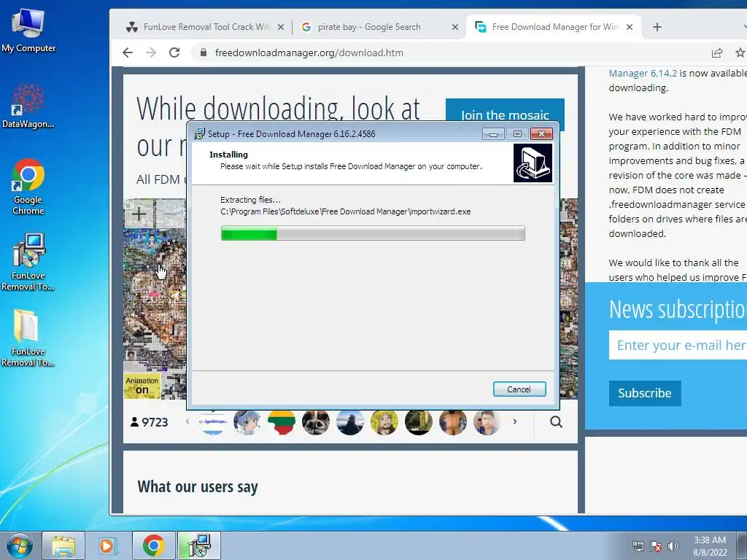Open the clock showing 3:38 AM
The height and width of the screenshot is (560, 747).
710,546
